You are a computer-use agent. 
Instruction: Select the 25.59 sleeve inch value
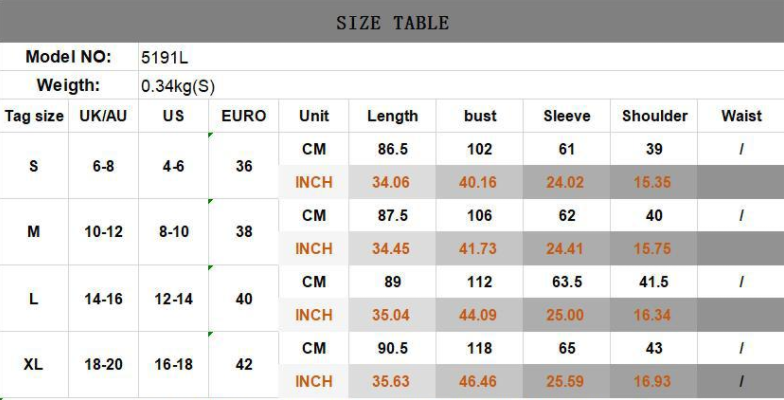567,381
